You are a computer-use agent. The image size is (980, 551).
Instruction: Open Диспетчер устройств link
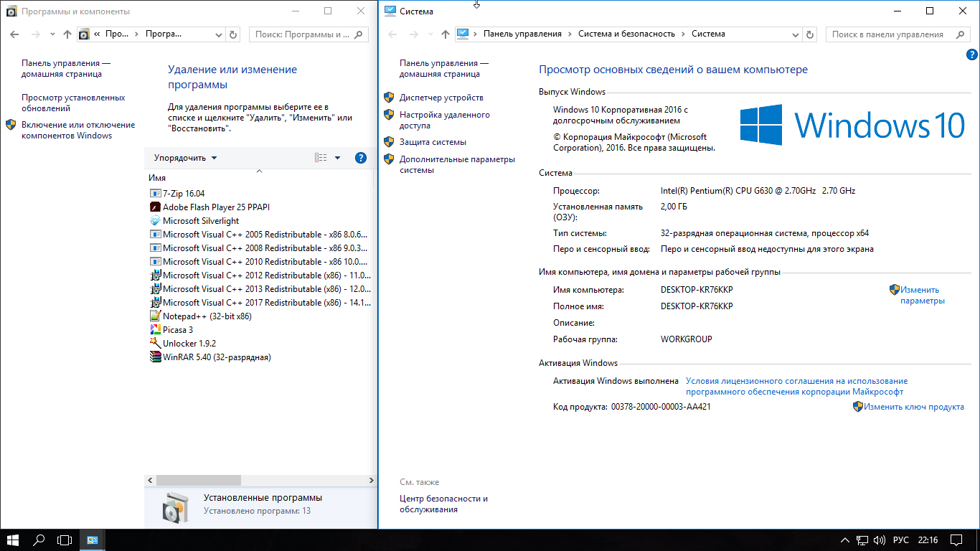click(x=441, y=98)
